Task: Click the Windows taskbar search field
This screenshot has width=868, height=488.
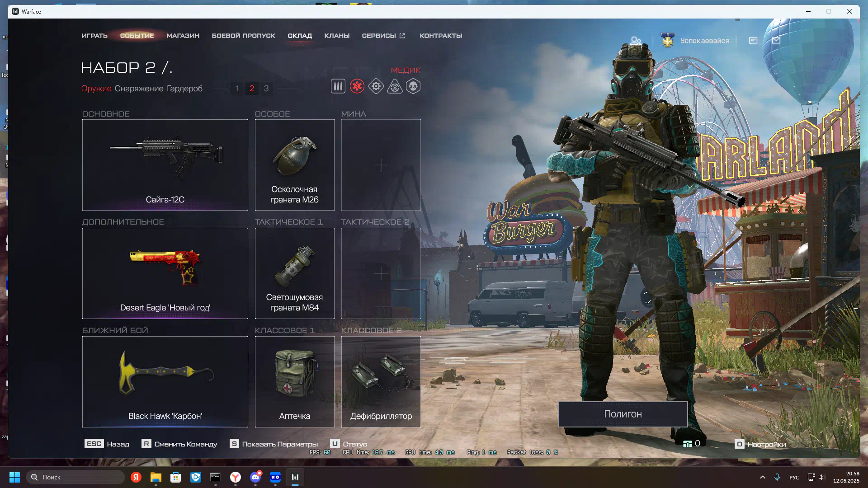Action: pyautogui.click(x=76, y=477)
